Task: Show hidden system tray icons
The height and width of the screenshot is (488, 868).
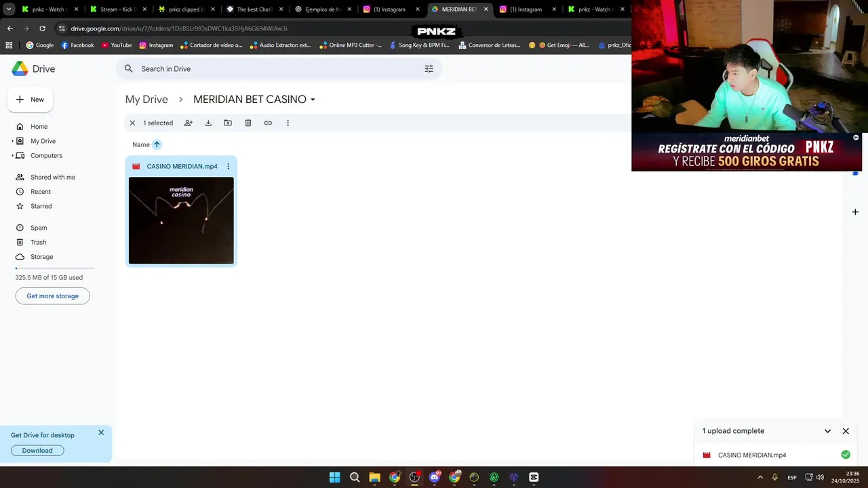Action: tap(760, 477)
